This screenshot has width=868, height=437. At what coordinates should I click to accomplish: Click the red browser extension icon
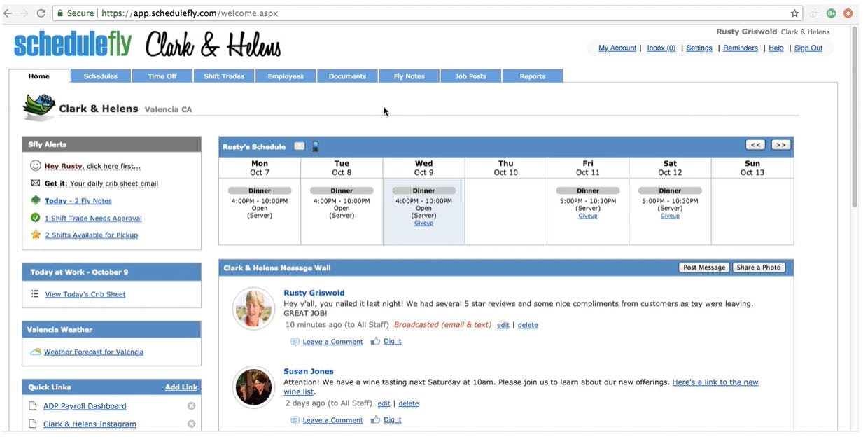(x=848, y=13)
